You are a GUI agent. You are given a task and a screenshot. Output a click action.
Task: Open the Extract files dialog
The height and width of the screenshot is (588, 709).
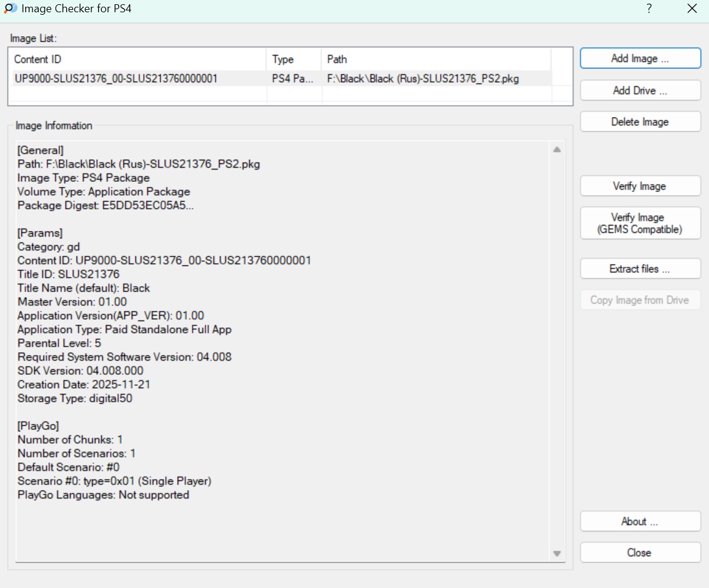640,269
